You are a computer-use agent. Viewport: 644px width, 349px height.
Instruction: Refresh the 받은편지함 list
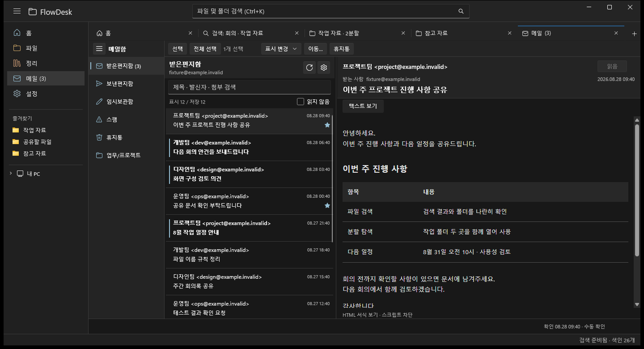coord(309,68)
